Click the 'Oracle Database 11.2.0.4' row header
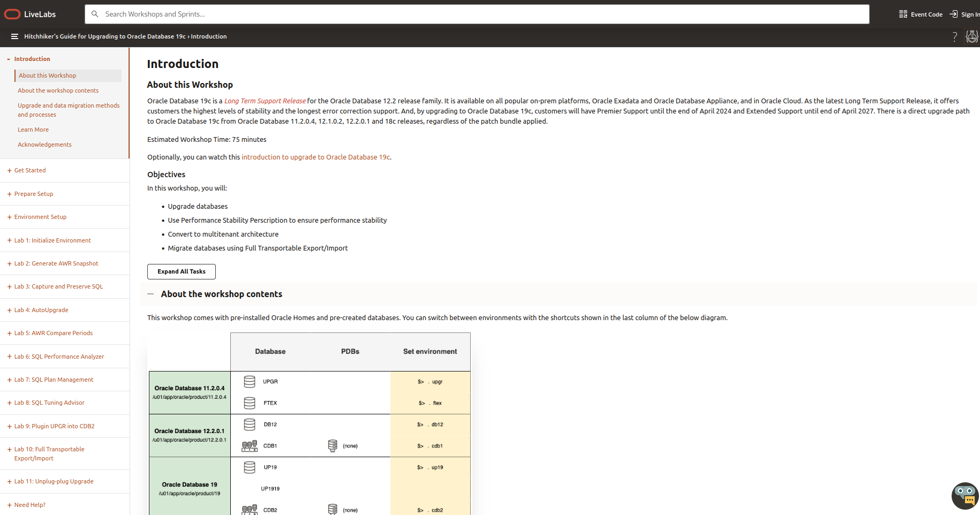Image resolution: width=980 pixels, height=515 pixels. coord(190,392)
